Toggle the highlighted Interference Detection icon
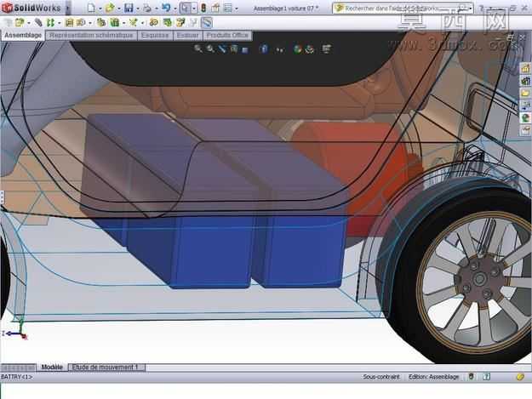Viewport: 532px width, 399px height. point(207,23)
